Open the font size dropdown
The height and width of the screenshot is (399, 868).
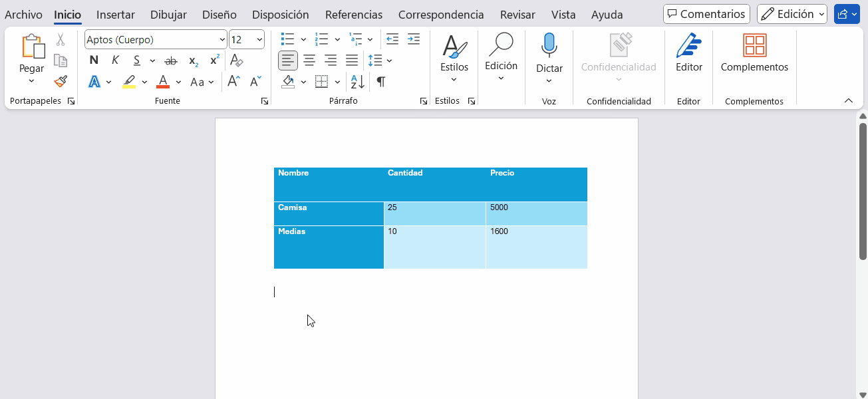pos(259,40)
